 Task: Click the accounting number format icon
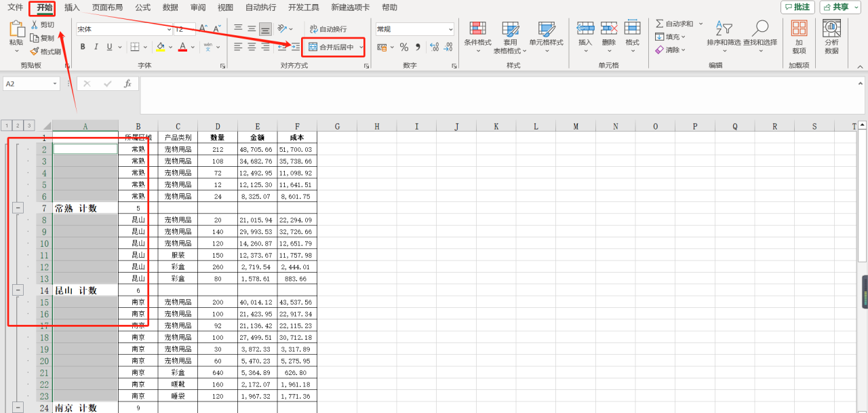(x=382, y=47)
